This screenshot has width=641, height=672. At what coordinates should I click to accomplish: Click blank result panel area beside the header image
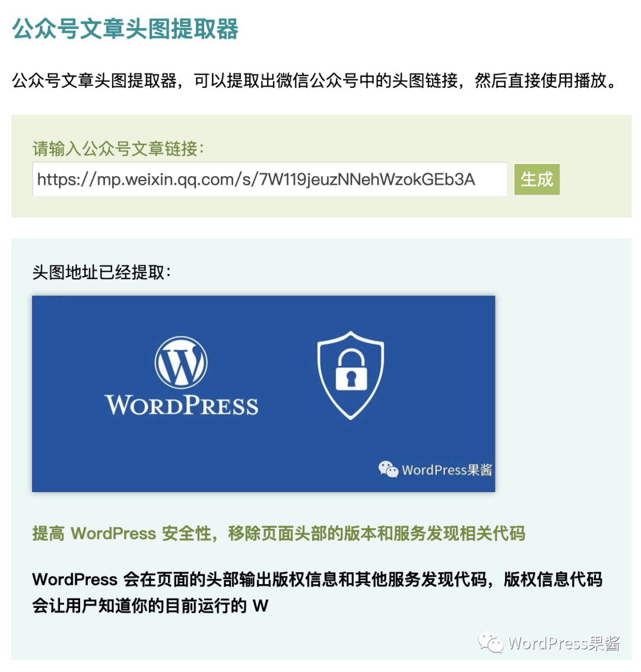(x=561, y=394)
